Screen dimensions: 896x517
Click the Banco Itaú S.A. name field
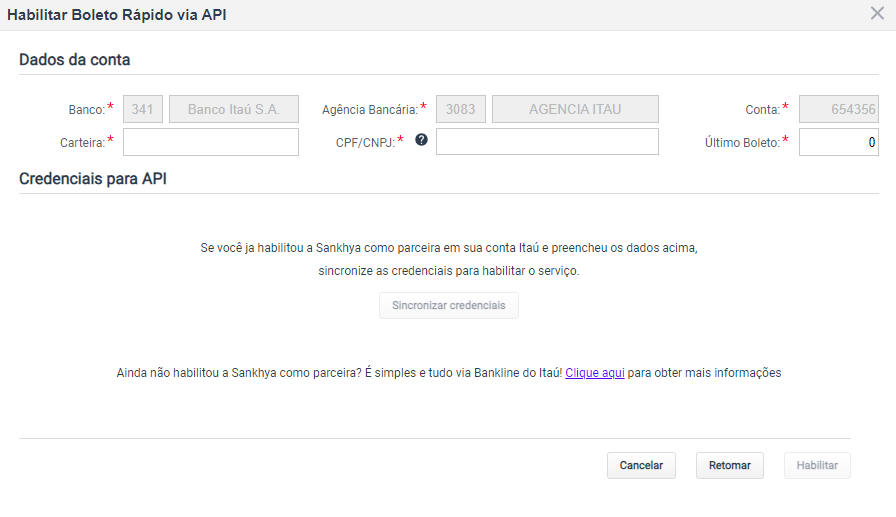pos(234,109)
